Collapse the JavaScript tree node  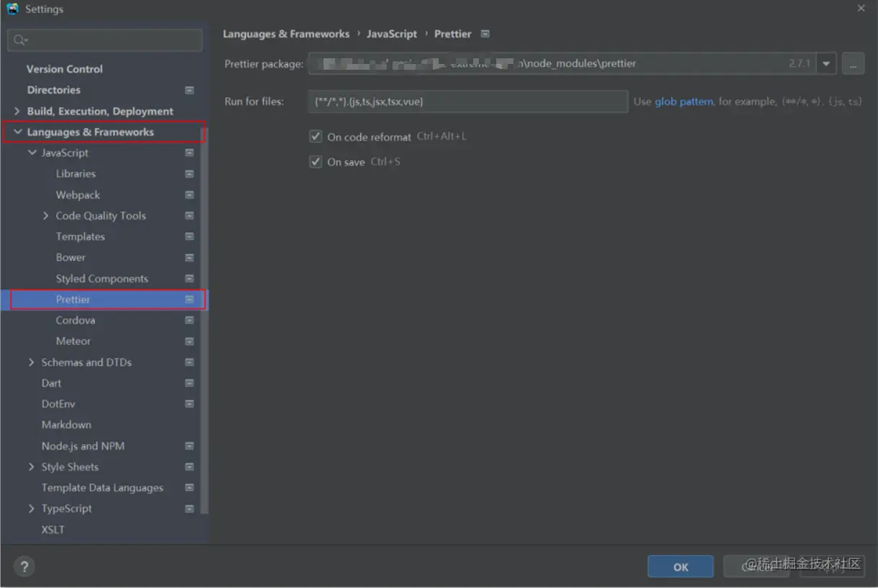(x=32, y=153)
